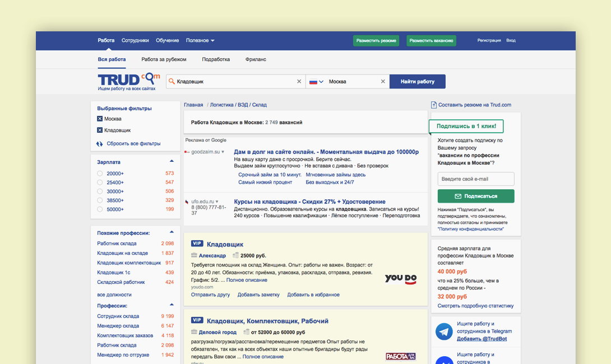
Task: Click Добавить в избранное link
Action: pyautogui.click(x=313, y=295)
